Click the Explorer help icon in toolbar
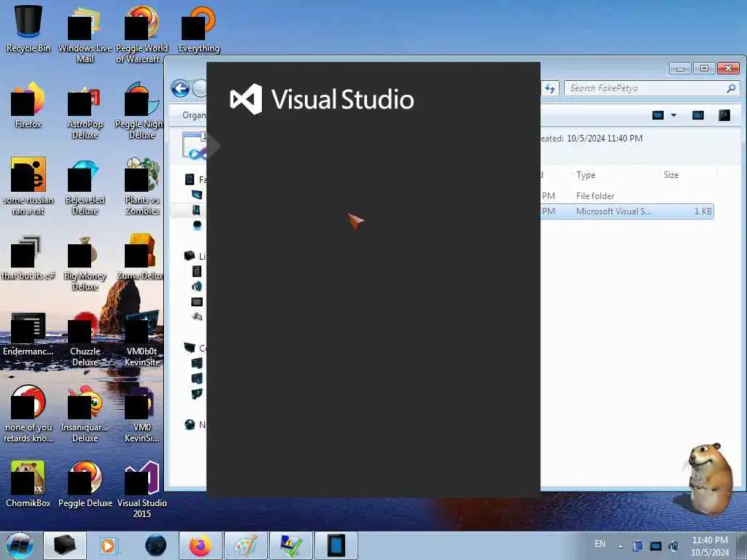Image resolution: width=747 pixels, height=560 pixels. (724, 115)
